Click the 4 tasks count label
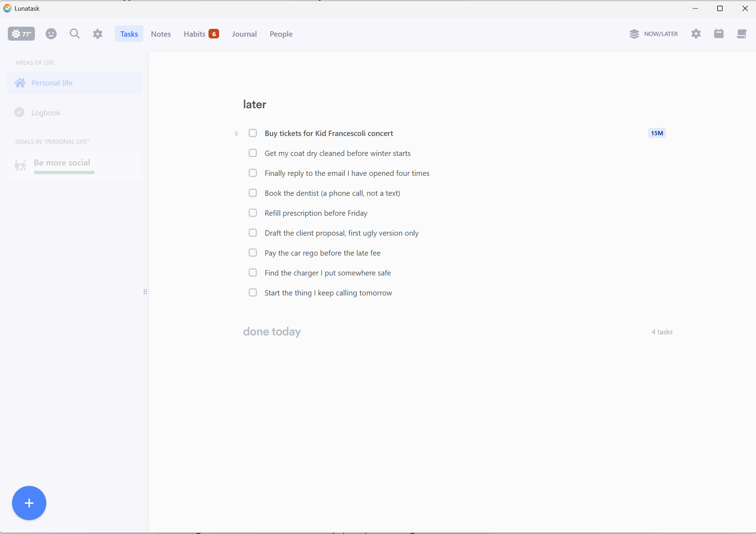Screen dimensions: 756x534 (x=662, y=332)
